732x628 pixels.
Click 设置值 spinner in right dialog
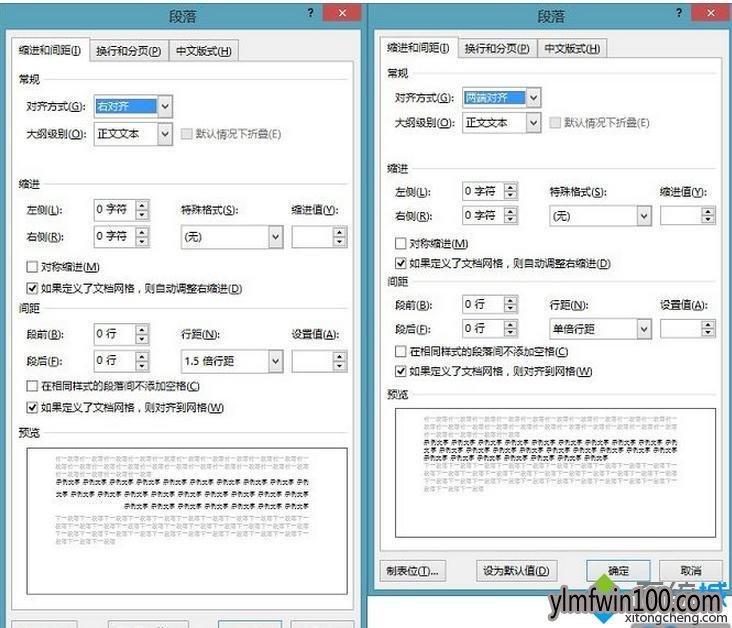(709, 329)
